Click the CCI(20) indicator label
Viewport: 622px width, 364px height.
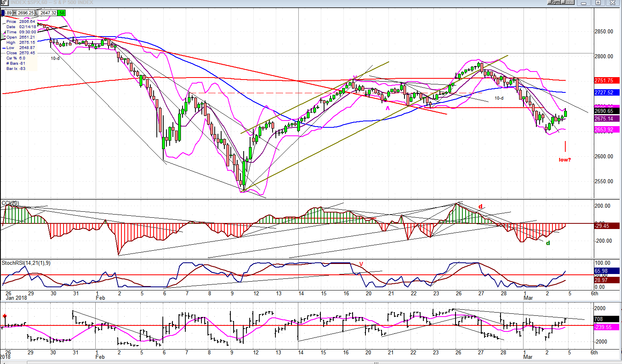click(x=10, y=203)
